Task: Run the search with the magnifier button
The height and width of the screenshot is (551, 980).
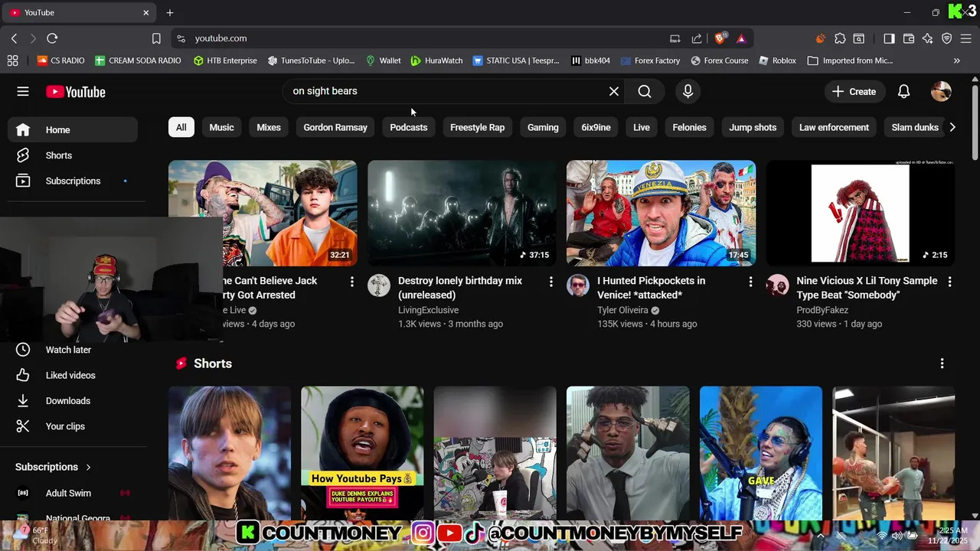Action: pyautogui.click(x=645, y=92)
